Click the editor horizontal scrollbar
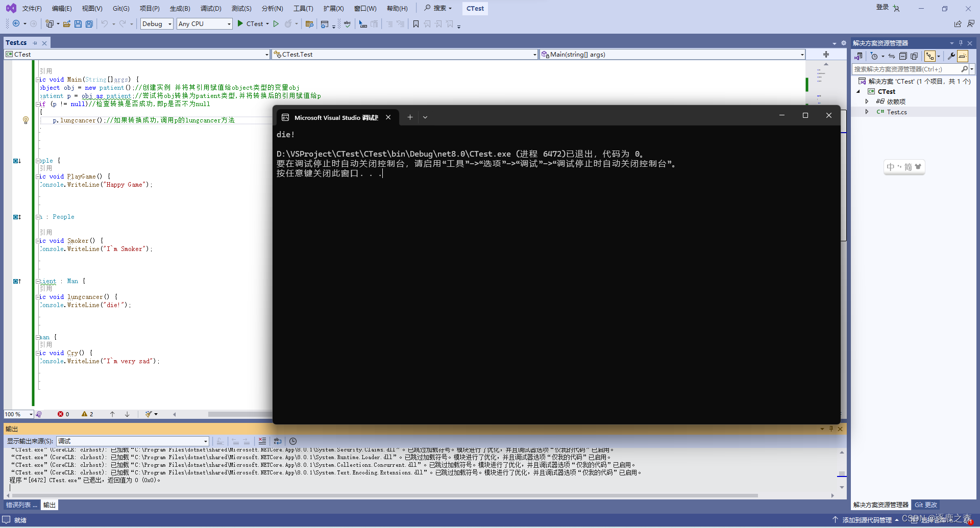980x528 pixels. (x=240, y=414)
